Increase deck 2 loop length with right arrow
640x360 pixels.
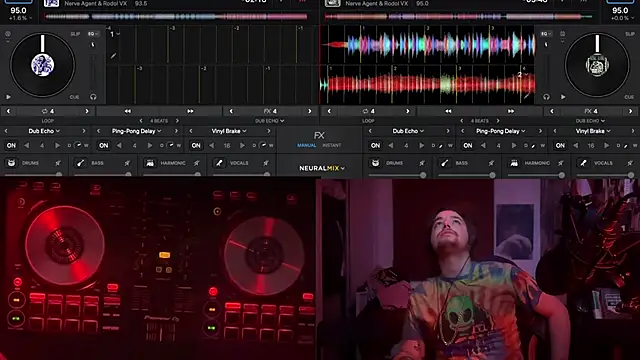point(407,111)
